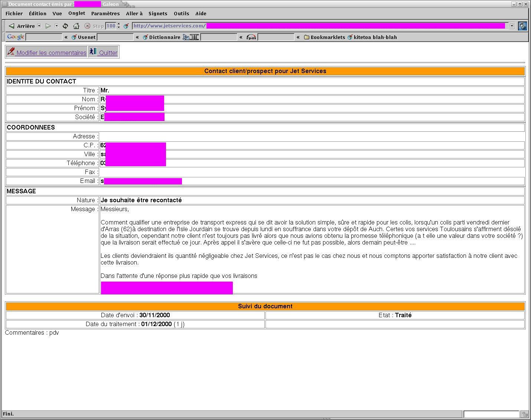Go back with the Arrière arrow icon
Image resolution: width=531 pixels, height=420 pixels.
(12, 26)
